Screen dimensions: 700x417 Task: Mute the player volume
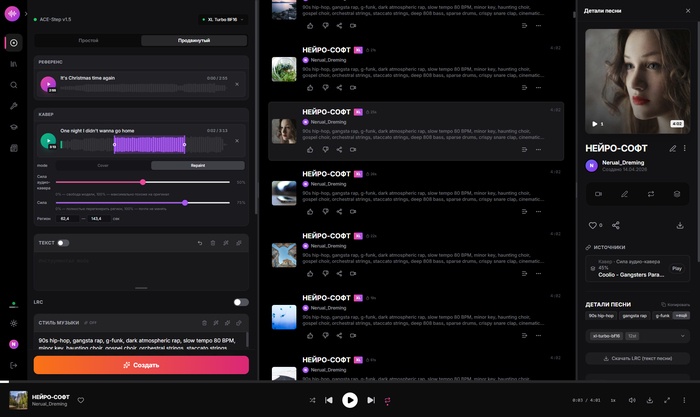[632, 400]
